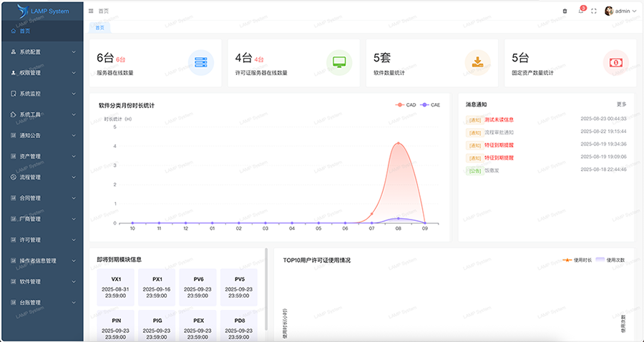Open the 饭撒发 announcement

(x=492, y=170)
